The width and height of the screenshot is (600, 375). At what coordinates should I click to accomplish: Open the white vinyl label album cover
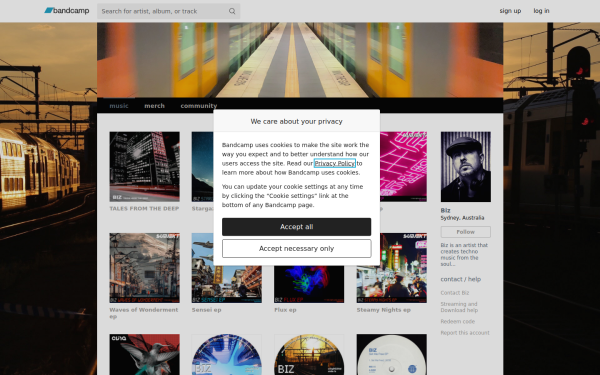click(x=392, y=355)
